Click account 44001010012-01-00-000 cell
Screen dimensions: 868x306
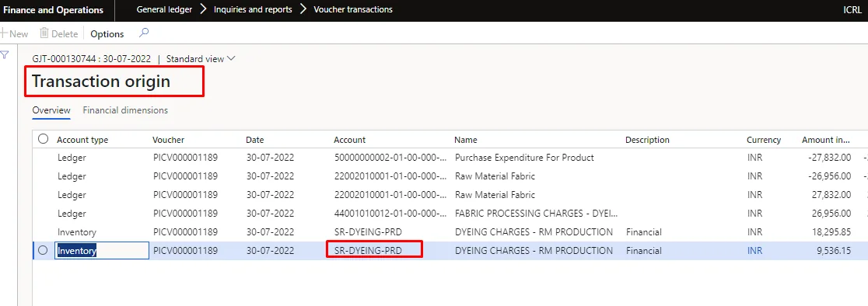[390, 214]
